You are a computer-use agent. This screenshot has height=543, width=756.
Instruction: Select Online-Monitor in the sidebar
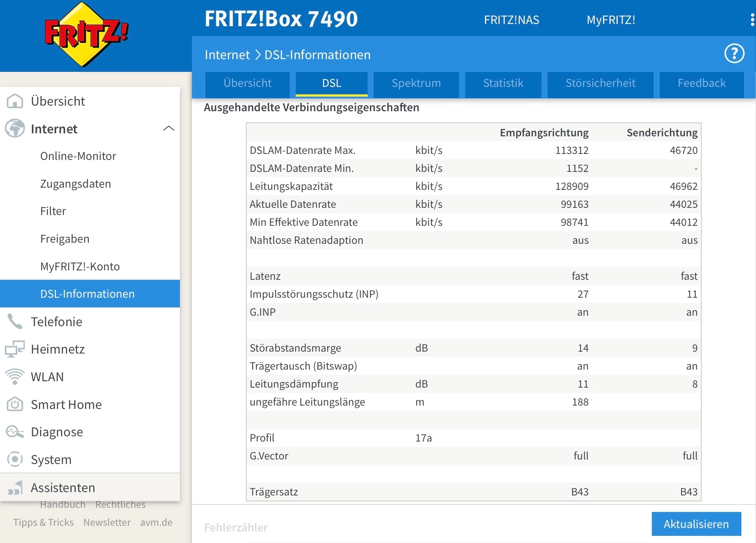click(x=78, y=156)
